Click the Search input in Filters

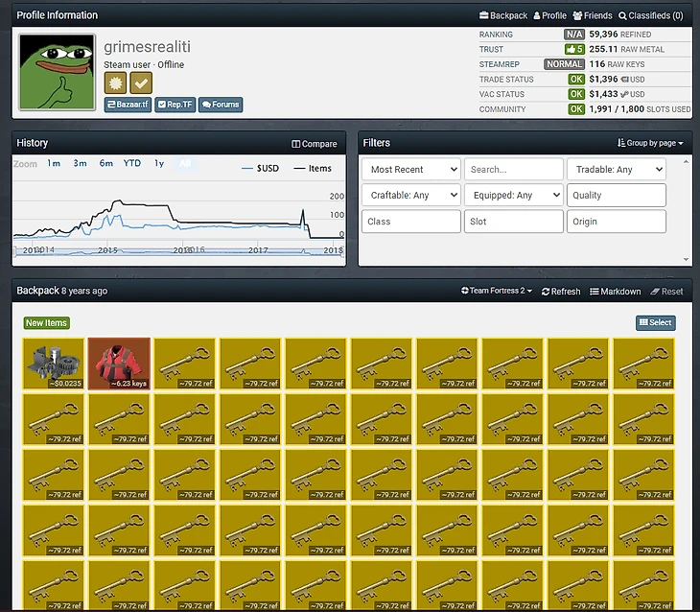pyautogui.click(x=513, y=169)
